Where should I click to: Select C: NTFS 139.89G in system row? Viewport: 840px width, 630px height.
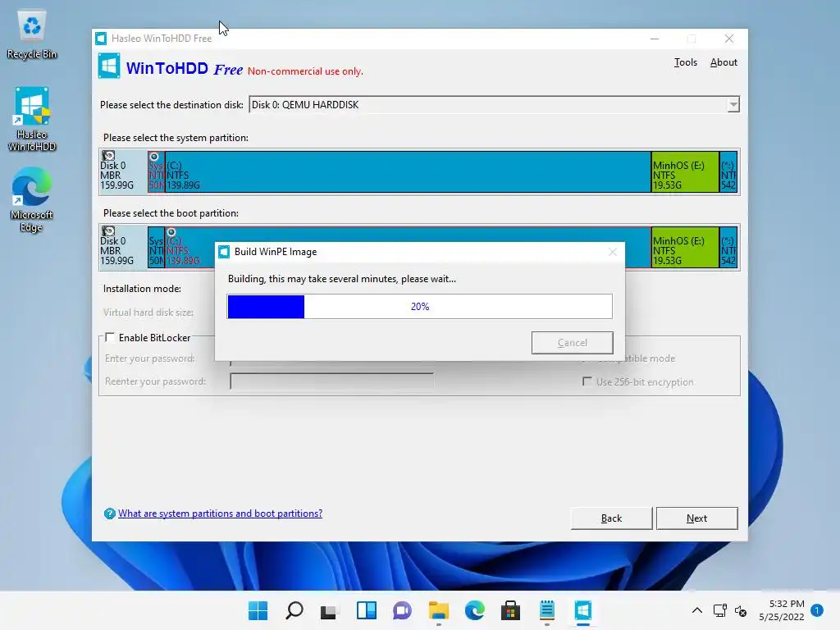click(x=408, y=172)
